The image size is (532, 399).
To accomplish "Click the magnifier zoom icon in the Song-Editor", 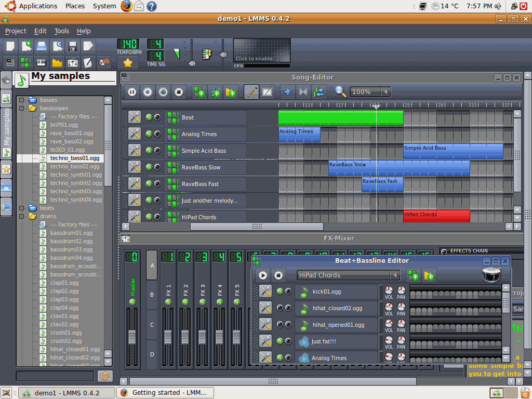I will pos(340,92).
